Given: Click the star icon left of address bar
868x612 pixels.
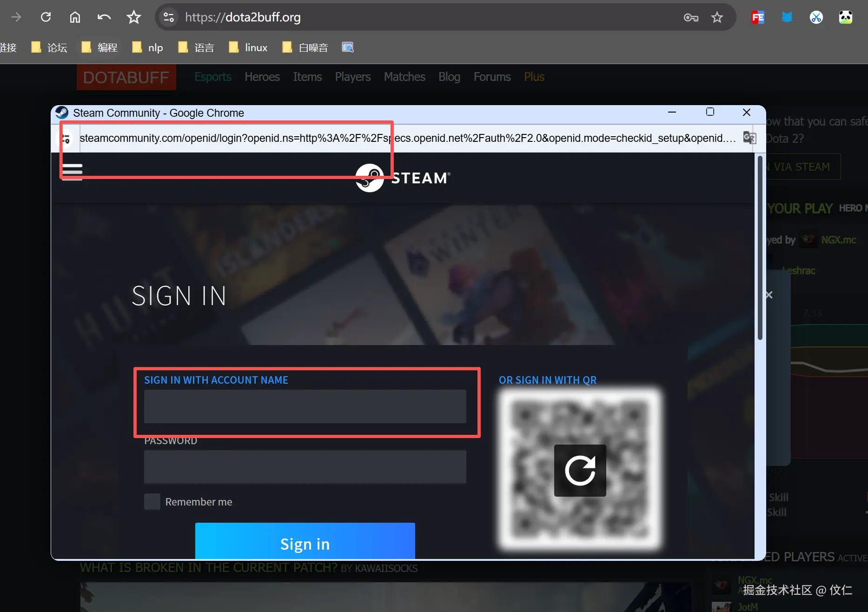Looking at the screenshot, I should (x=134, y=18).
